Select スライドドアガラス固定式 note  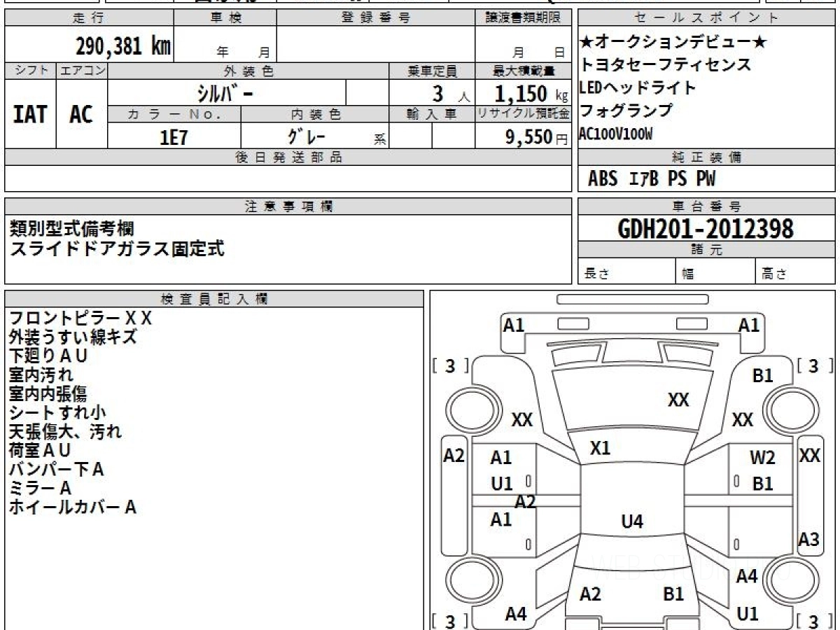point(117,248)
